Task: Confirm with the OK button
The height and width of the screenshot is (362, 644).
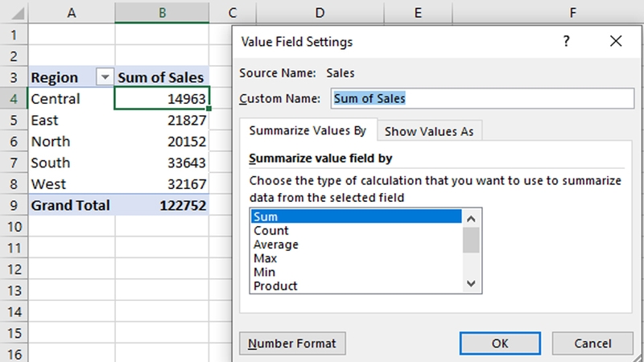Action: [500, 343]
